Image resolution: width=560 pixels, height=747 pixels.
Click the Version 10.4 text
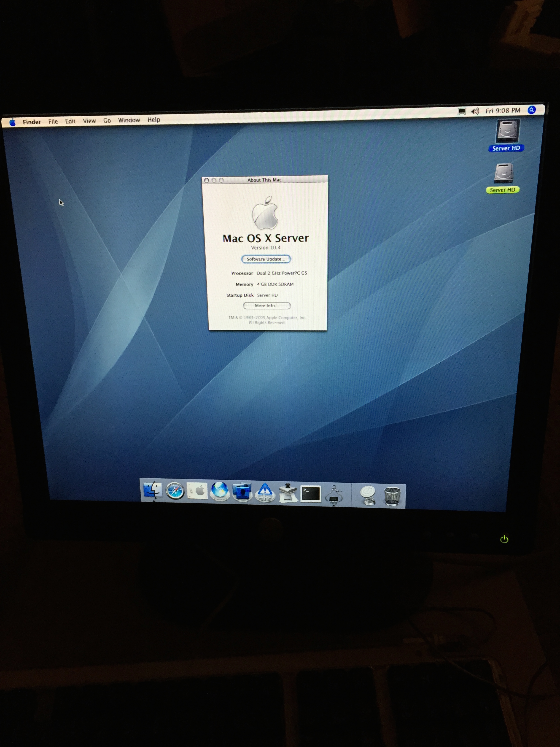266,248
